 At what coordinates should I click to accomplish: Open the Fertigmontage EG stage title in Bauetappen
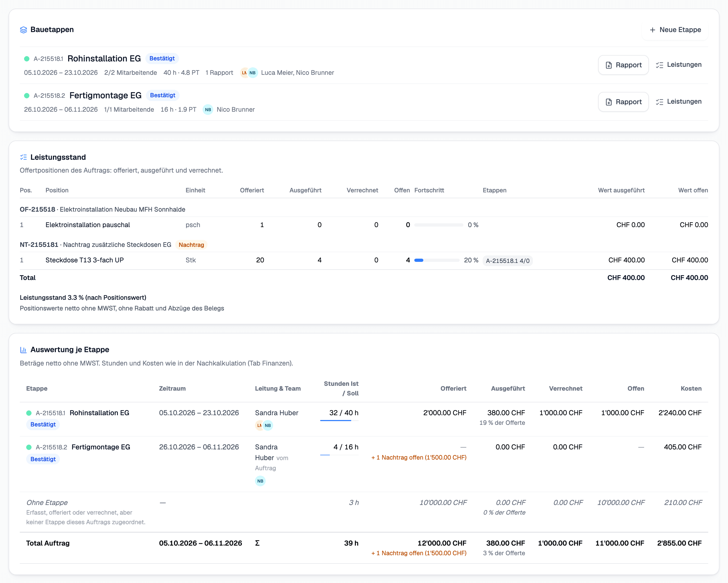105,96
